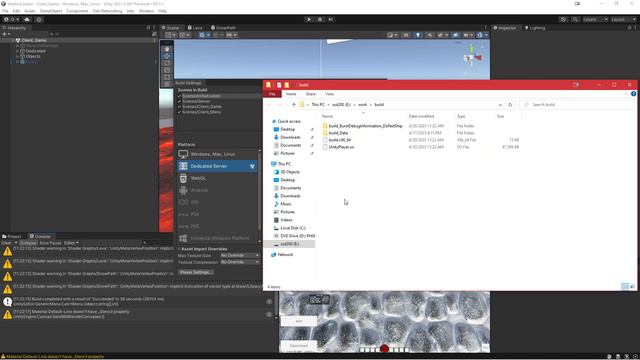
Task: Toggle Scenes/Client_Game scene checkbox
Action: click(179, 107)
